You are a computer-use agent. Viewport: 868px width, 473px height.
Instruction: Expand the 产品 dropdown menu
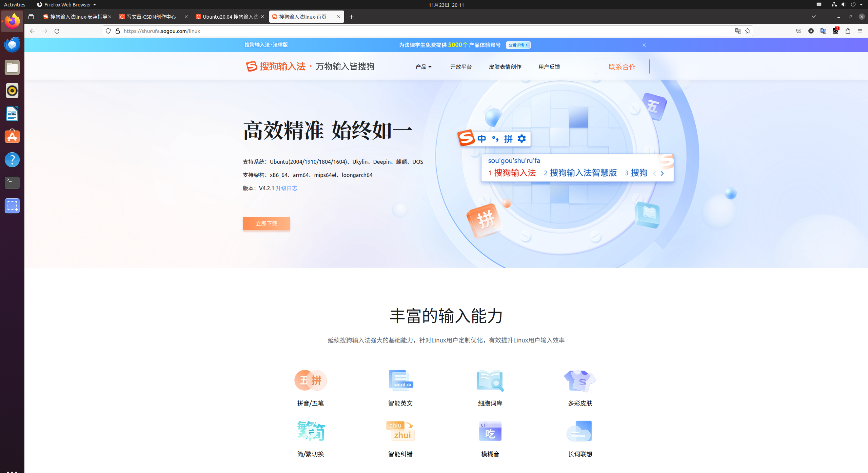pos(423,67)
